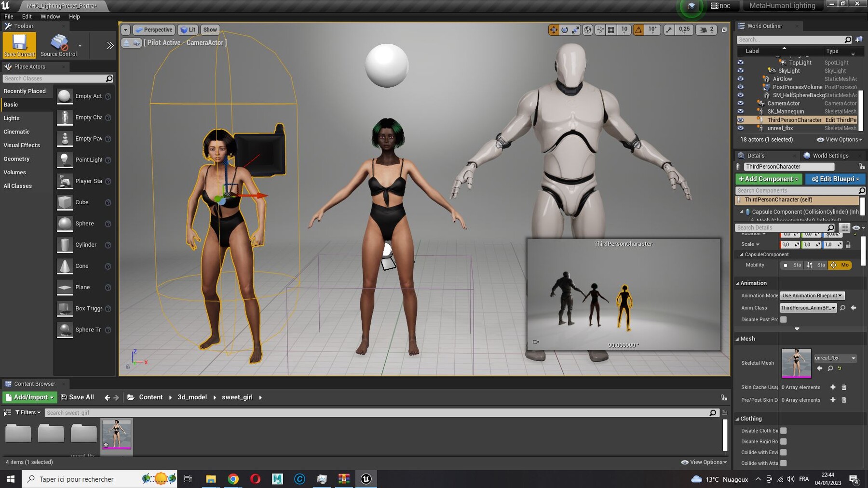Click Skeletal Mesh thumbnail in Details
Image resolution: width=868 pixels, height=488 pixels.
796,363
